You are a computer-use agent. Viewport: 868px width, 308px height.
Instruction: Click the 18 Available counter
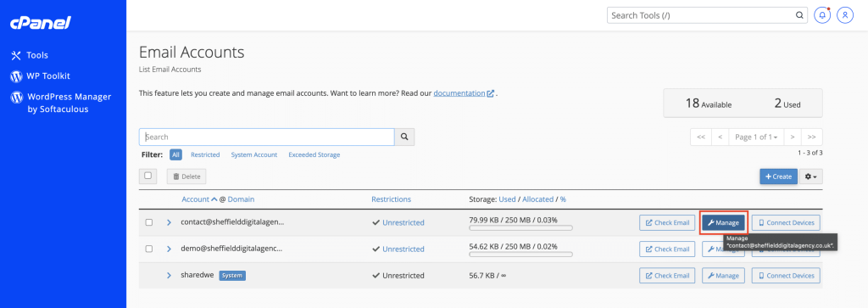(709, 104)
